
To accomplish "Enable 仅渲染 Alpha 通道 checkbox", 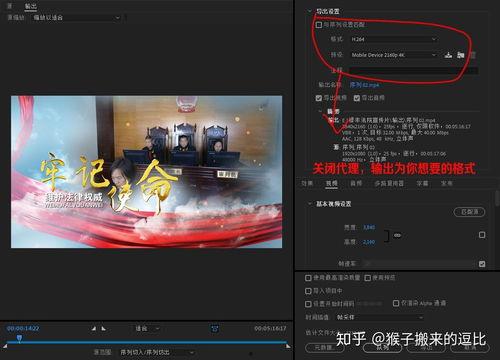I will [x=396, y=303].
